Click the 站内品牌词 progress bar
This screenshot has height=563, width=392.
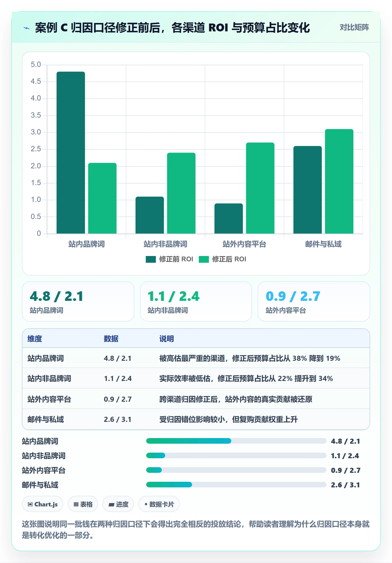point(236,441)
